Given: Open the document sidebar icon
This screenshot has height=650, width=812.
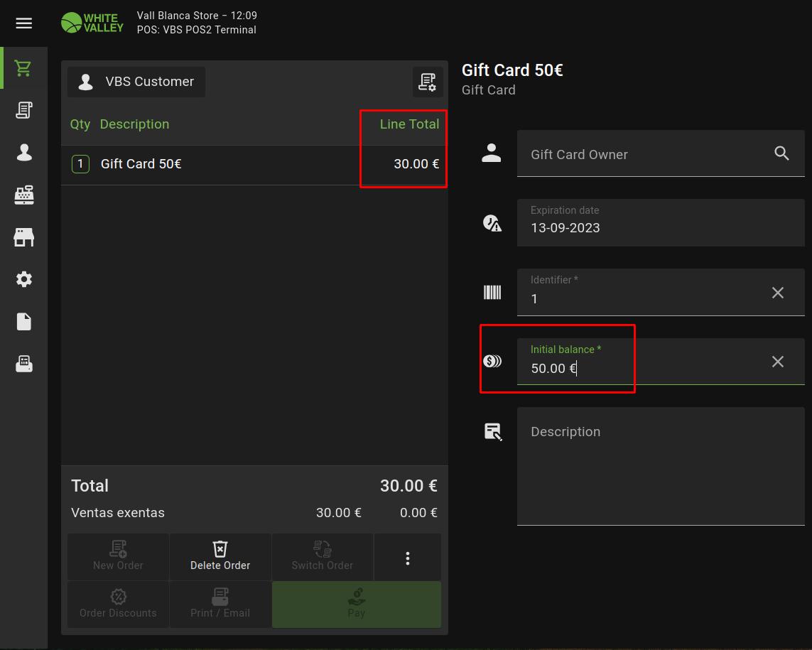Looking at the screenshot, I should pyautogui.click(x=23, y=322).
